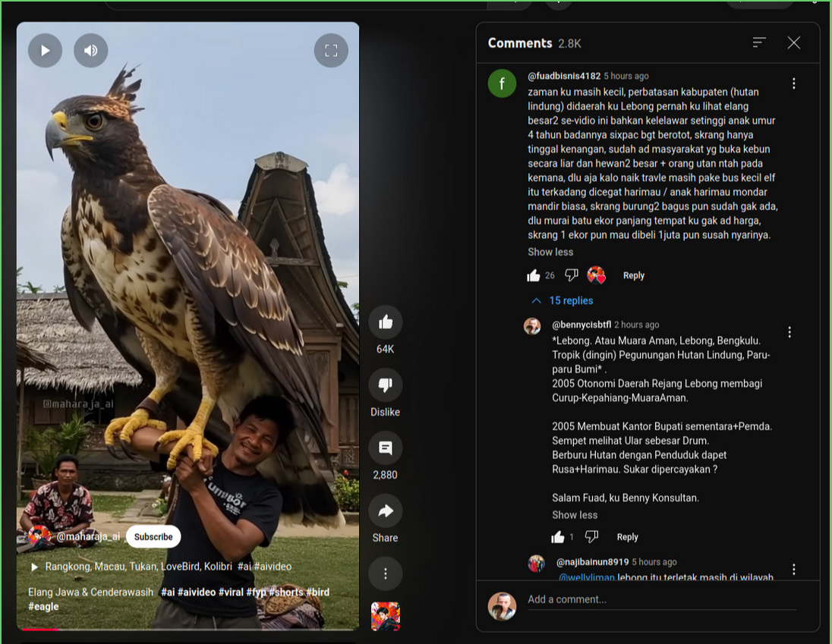Open more options below Share
The image size is (832, 644).
[385, 573]
